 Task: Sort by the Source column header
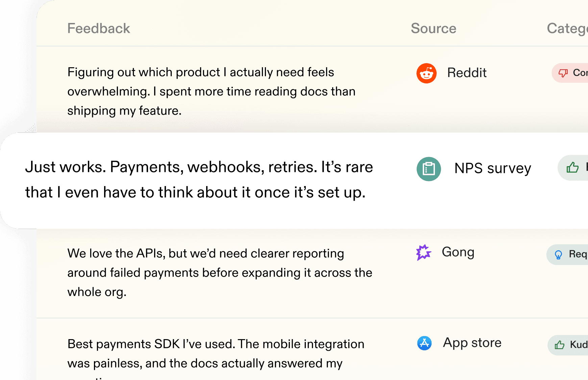tap(434, 28)
